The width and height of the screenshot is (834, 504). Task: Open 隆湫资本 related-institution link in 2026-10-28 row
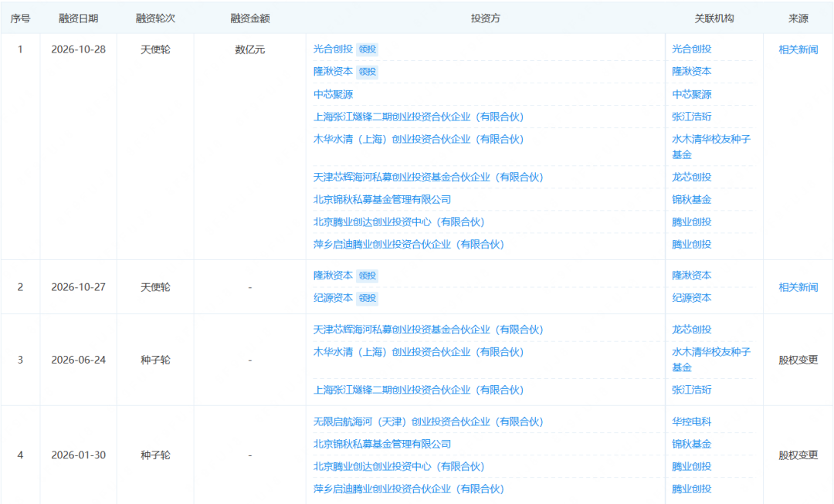pos(691,71)
